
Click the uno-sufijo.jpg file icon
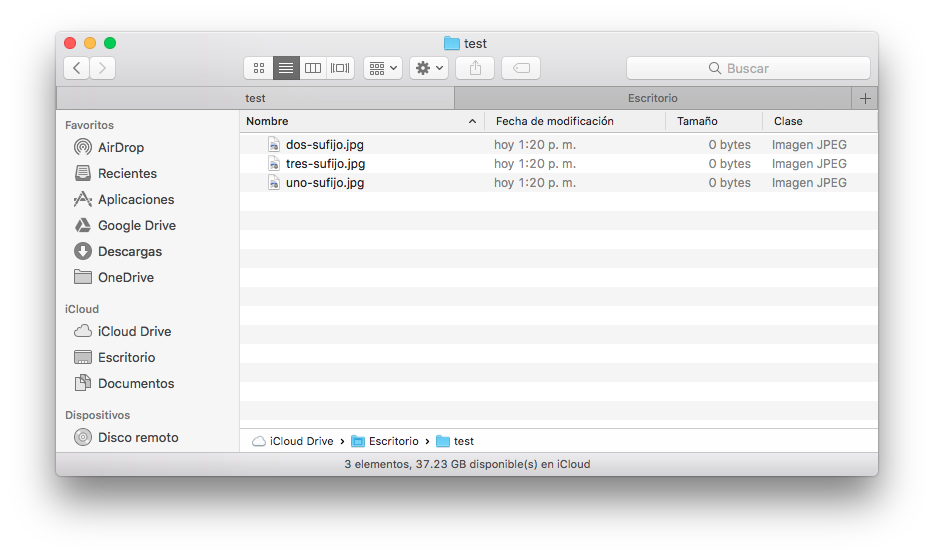point(274,182)
